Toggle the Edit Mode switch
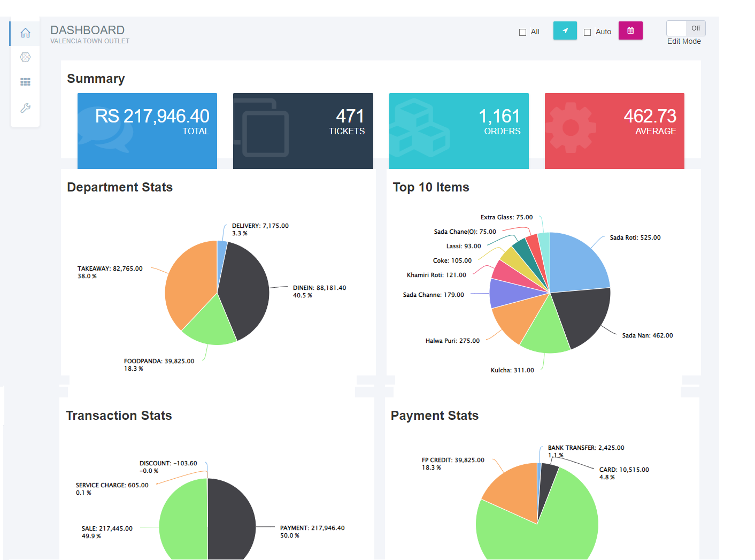The width and height of the screenshot is (755, 560). (x=685, y=28)
